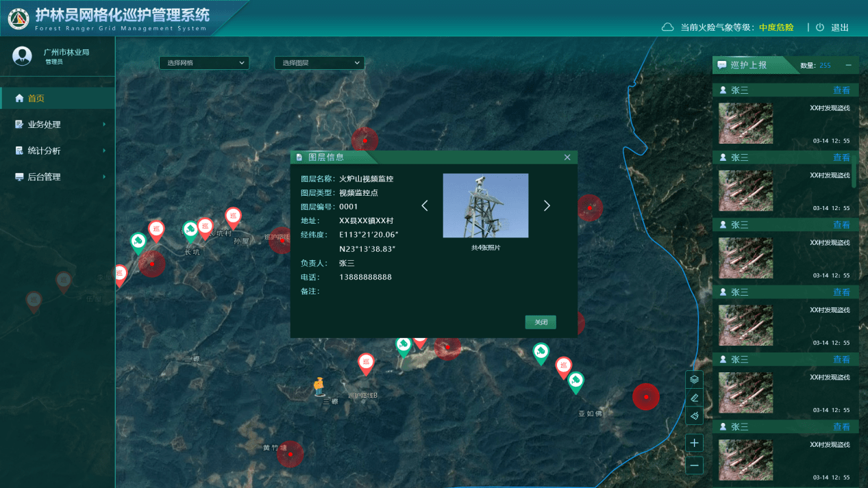
Task: Click red alert circle on 巡护路线 label near 孙屋
Action: pos(282,240)
